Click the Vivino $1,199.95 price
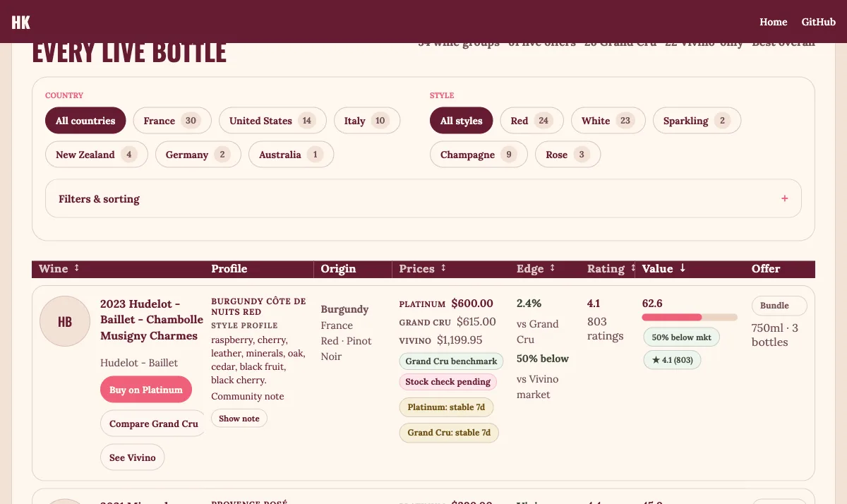Image resolution: width=847 pixels, height=504 pixels. point(440,340)
